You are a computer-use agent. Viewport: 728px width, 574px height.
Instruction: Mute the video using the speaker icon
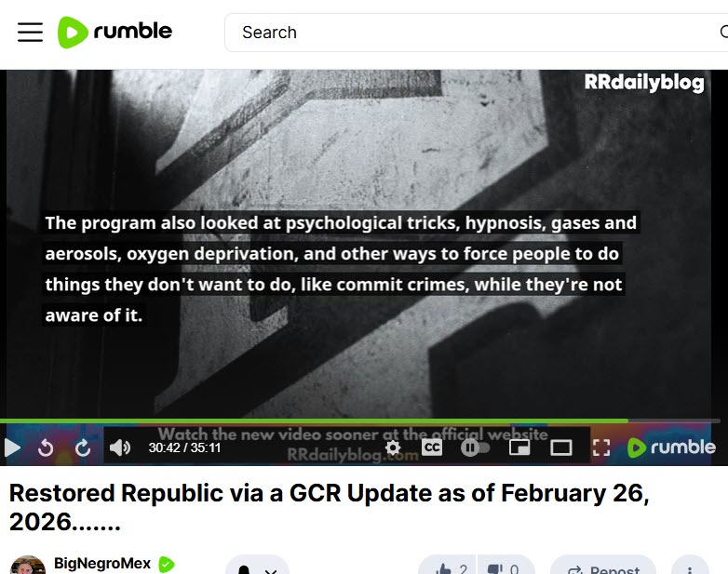point(120,447)
